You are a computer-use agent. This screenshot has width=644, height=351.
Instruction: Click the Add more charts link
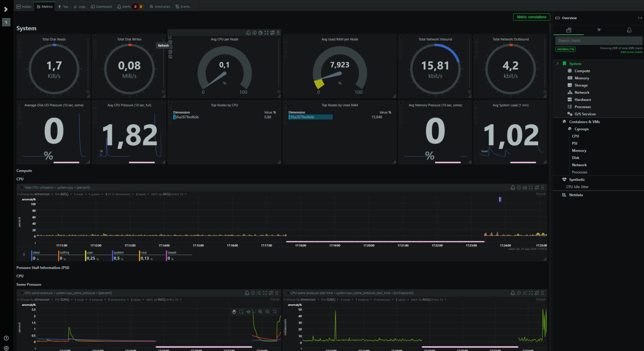point(631,52)
